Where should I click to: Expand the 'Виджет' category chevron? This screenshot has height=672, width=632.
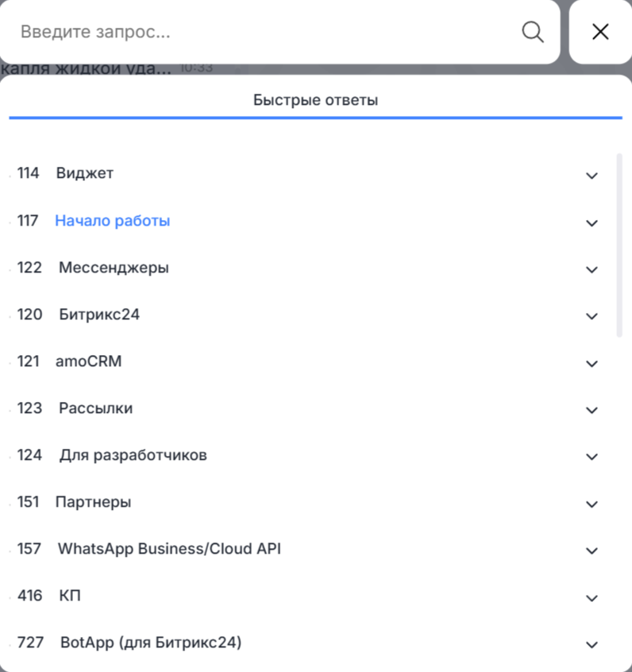(591, 176)
